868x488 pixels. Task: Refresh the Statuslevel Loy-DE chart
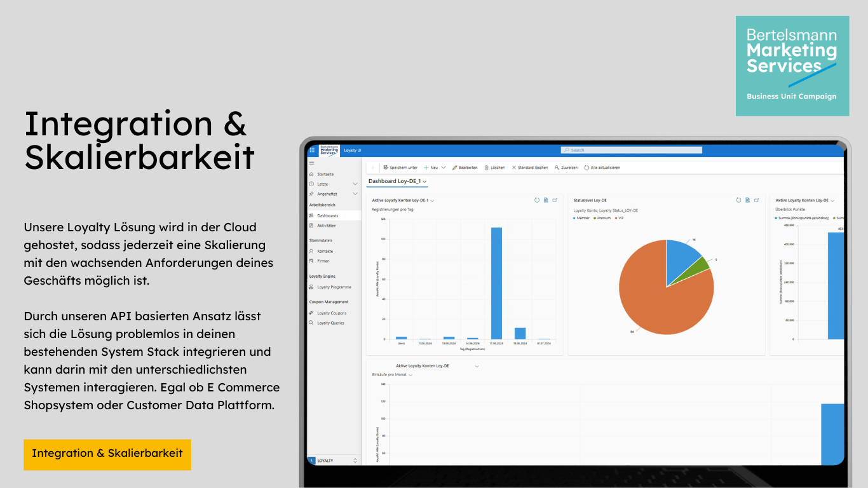pos(738,200)
